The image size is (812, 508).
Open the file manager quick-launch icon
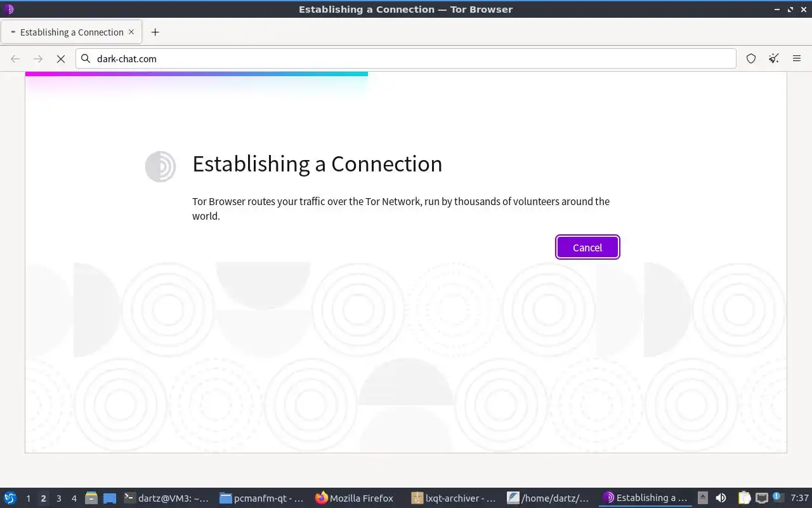(x=91, y=498)
